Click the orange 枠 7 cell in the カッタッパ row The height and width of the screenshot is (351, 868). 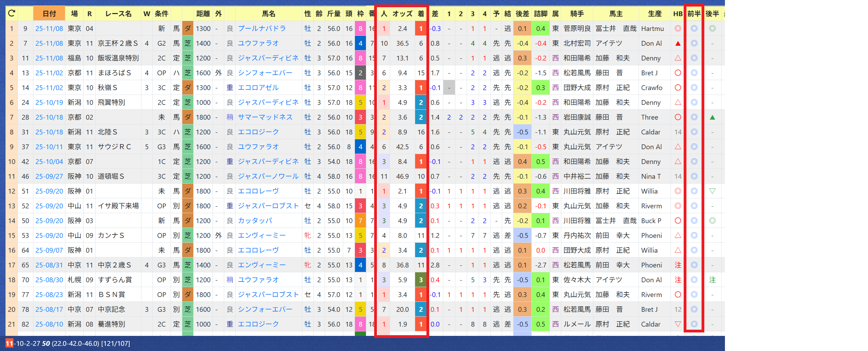tap(360, 221)
